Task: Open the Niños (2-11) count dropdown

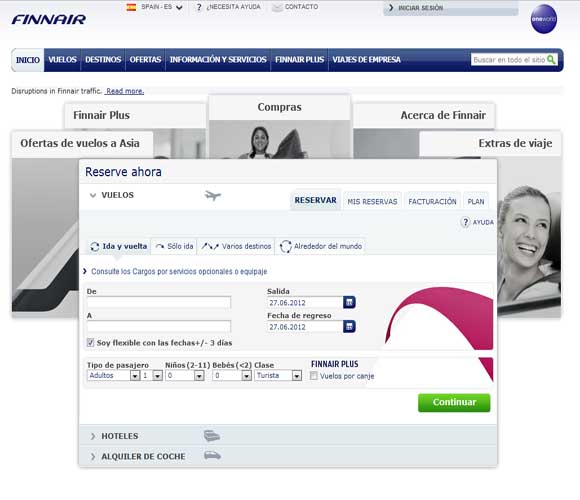Action: coord(185,375)
